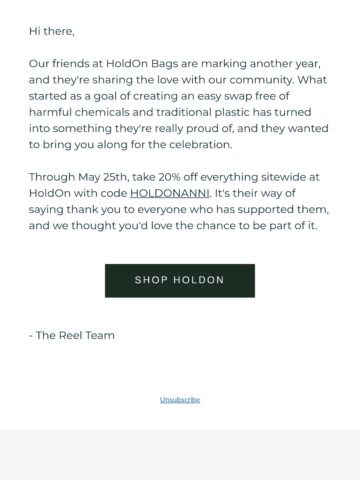This screenshot has height=480, width=360.
Task: Click the 'Hi there,' greeting text
Action: tap(52, 31)
